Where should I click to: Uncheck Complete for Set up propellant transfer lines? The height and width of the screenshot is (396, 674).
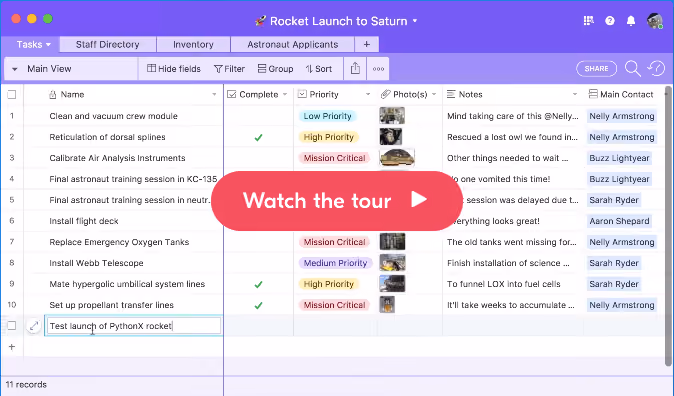pos(258,305)
